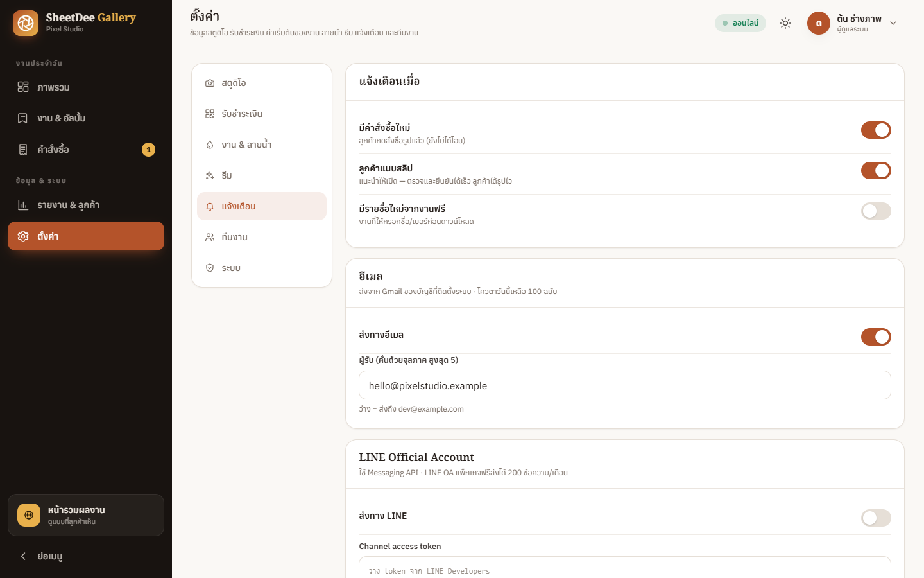Viewport: 924px width, 578px height.
Task: Click the แจ้งเตือนเมื่อ section heading
Action: [x=389, y=82]
